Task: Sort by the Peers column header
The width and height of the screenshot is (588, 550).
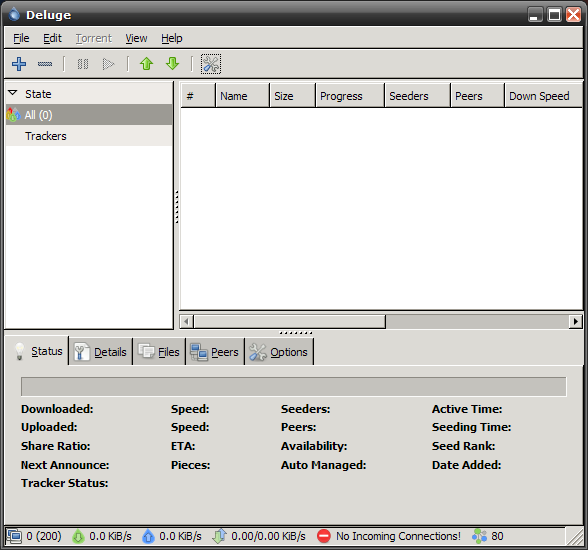Action: point(478,96)
